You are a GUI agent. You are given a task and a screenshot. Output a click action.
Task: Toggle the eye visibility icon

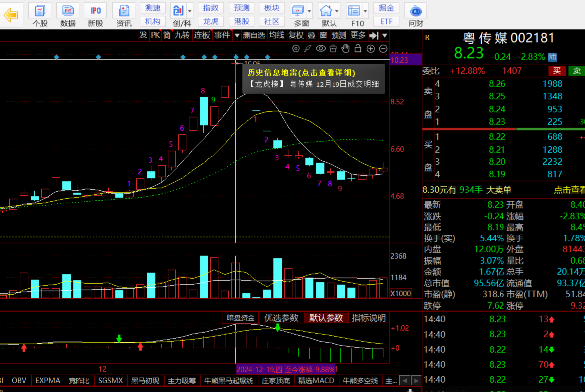[321, 49]
